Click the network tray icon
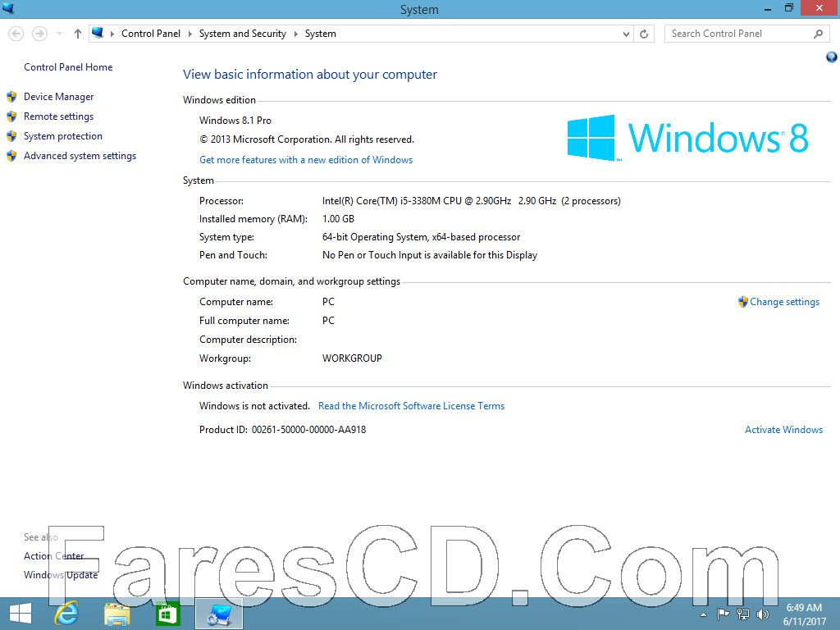Image resolution: width=840 pixels, height=630 pixels. click(742, 614)
